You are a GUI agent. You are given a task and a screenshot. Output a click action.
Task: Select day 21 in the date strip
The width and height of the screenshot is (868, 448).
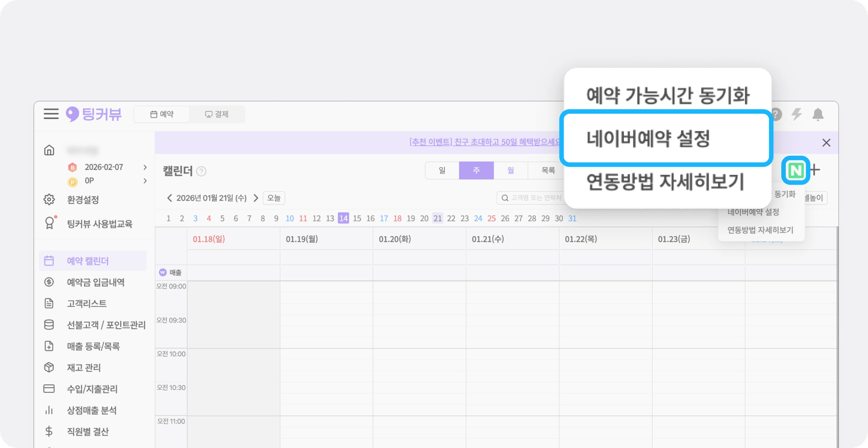pos(437,218)
